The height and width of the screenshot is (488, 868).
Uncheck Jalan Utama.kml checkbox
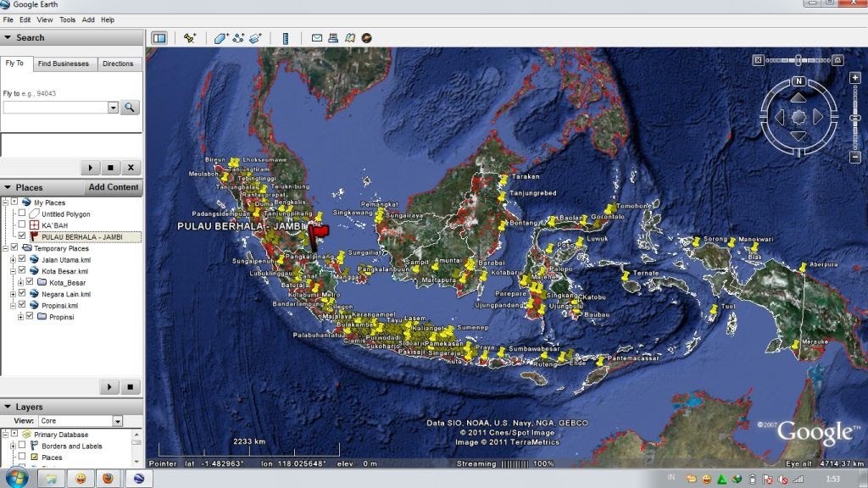click(21, 259)
